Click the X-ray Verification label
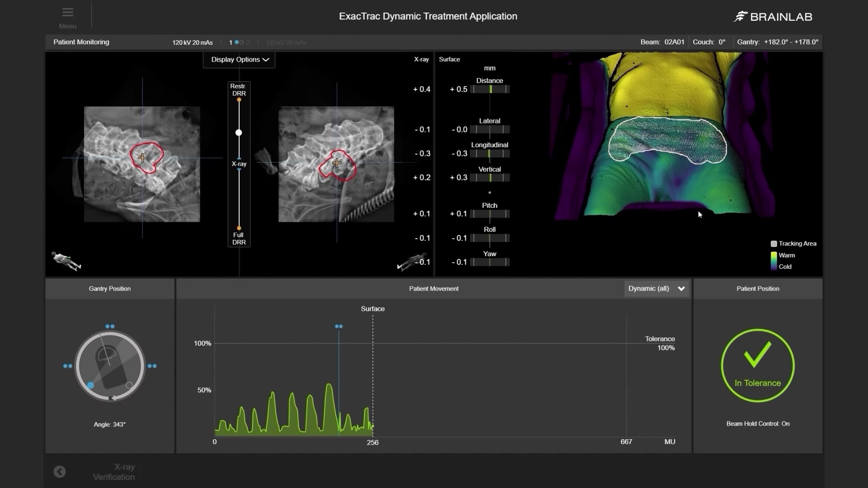The height and width of the screenshot is (488, 868). click(x=114, y=472)
